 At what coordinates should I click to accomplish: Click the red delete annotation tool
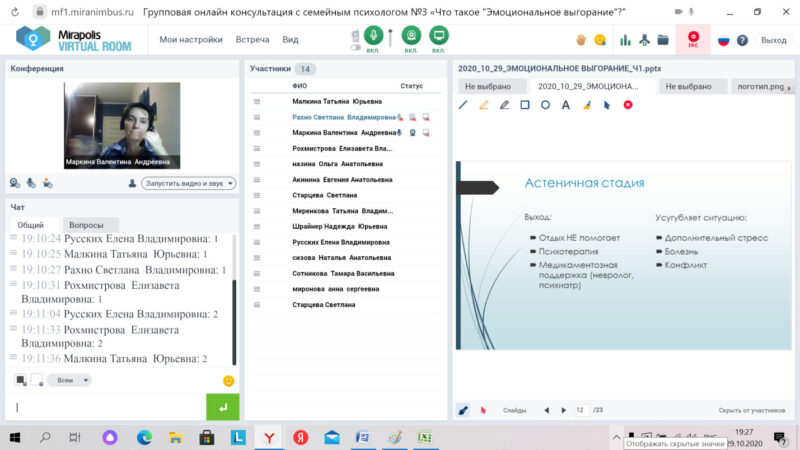coord(628,105)
